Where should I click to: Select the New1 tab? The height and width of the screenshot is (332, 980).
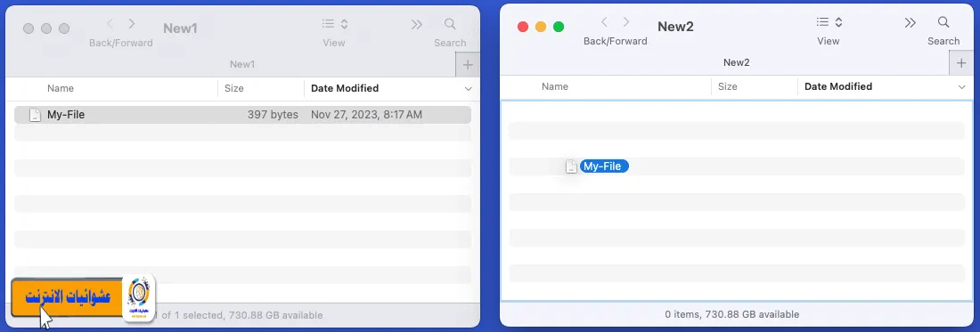pyautogui.click(x=242, y=64)
